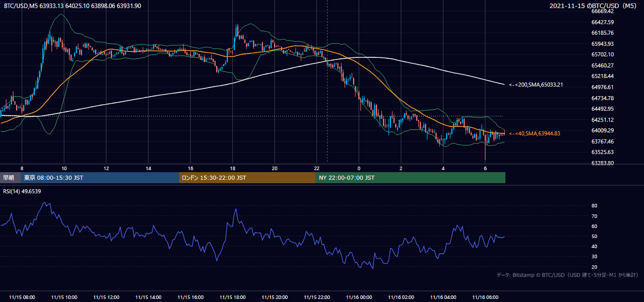This screenshot has height=302, width=644.
Task: Click price axis value 65218.44
Action: coord(602,76)
